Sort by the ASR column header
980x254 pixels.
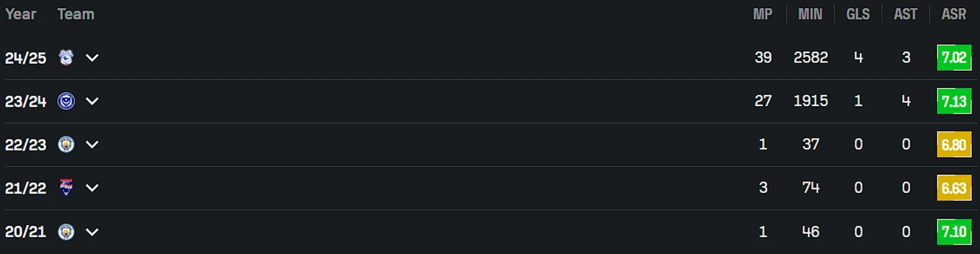tap(954, 14)
